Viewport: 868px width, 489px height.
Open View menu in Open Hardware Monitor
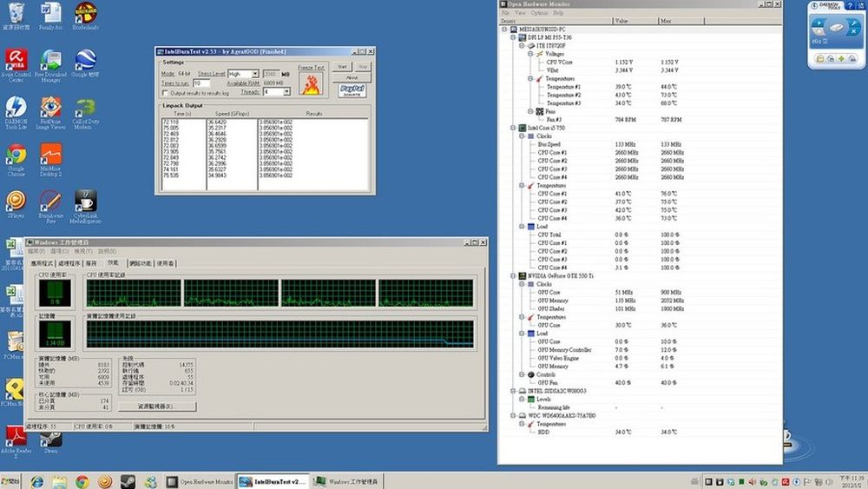(x=520, y=13)
